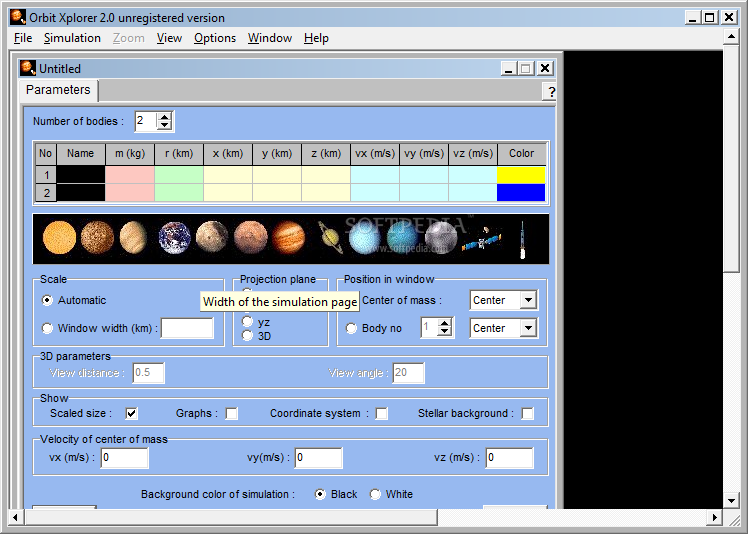Open the Help menu
The height and width of the screenshot is (534, 748).
[316, 38]
